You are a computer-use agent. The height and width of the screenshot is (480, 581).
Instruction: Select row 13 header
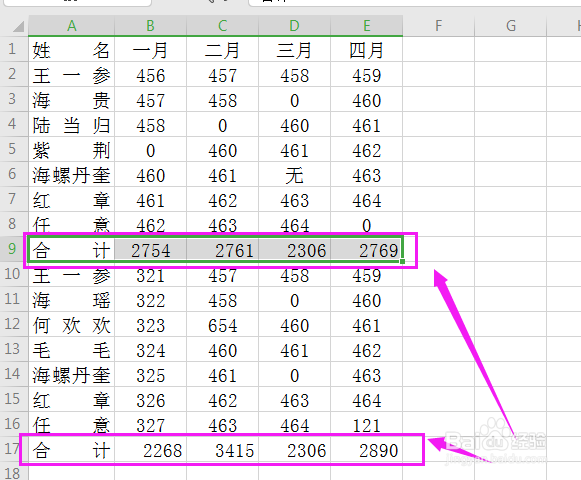coord(14,349)
